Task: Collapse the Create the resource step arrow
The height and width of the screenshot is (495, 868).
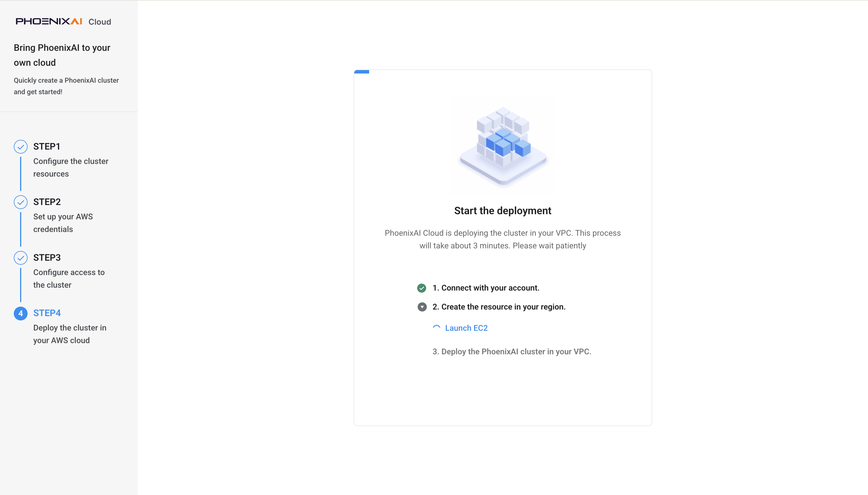Action: pos(422,307)
